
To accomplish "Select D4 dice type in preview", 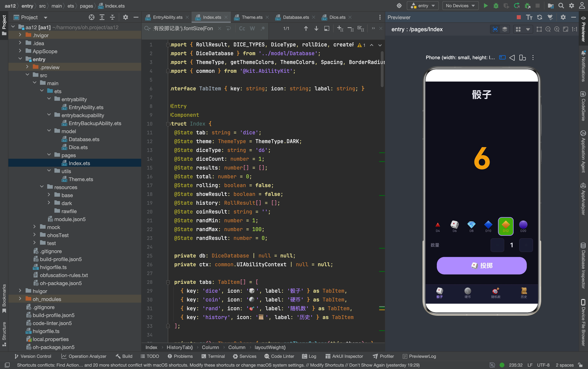I will pyautogui.click(x=438, y=226).
